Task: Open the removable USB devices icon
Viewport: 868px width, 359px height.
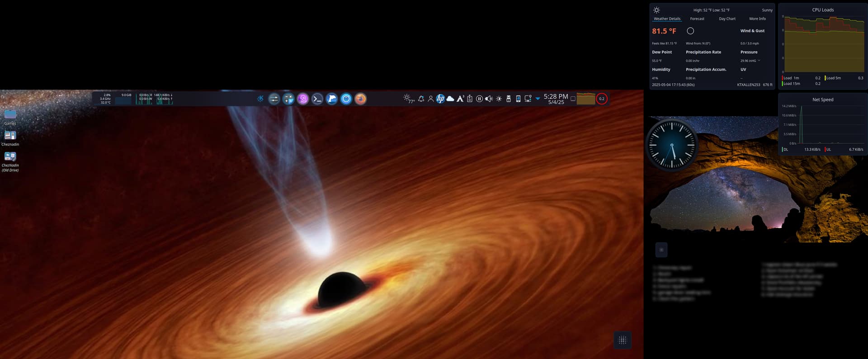Action: 509,99
